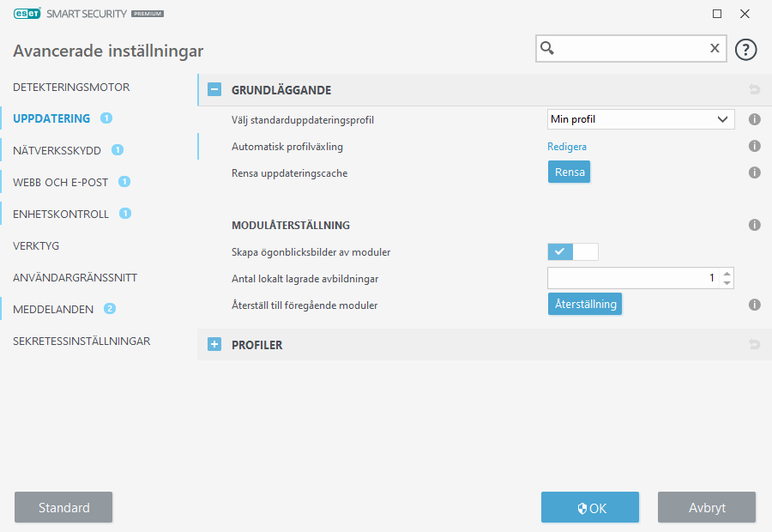Click the Rensa button

coord(570,172)
